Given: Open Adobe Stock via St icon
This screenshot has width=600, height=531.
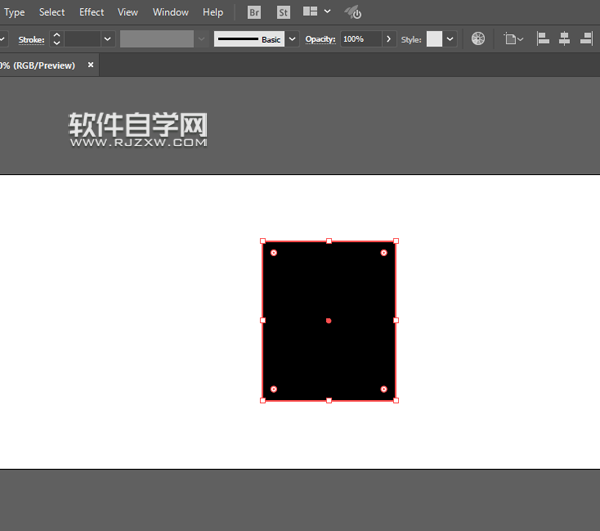Looking at the screenshot, I should pyautogui.click(x=283, y=13).
